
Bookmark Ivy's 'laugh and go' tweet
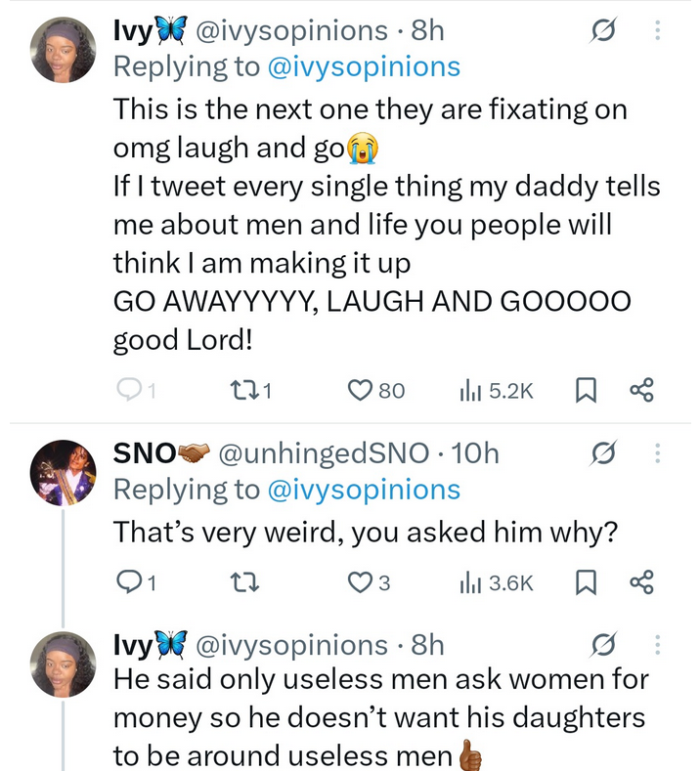coord(585,391)
